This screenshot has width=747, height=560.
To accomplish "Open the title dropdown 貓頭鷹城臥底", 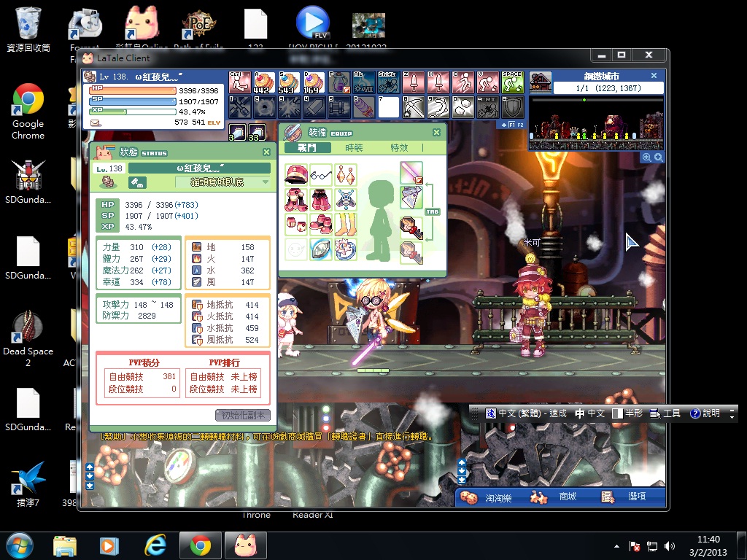I will pos(222,182).
